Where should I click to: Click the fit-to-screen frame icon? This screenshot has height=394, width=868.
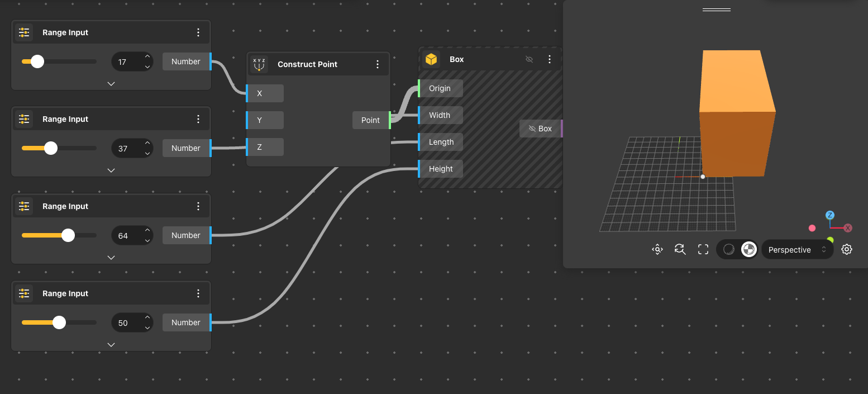(703, 249)
